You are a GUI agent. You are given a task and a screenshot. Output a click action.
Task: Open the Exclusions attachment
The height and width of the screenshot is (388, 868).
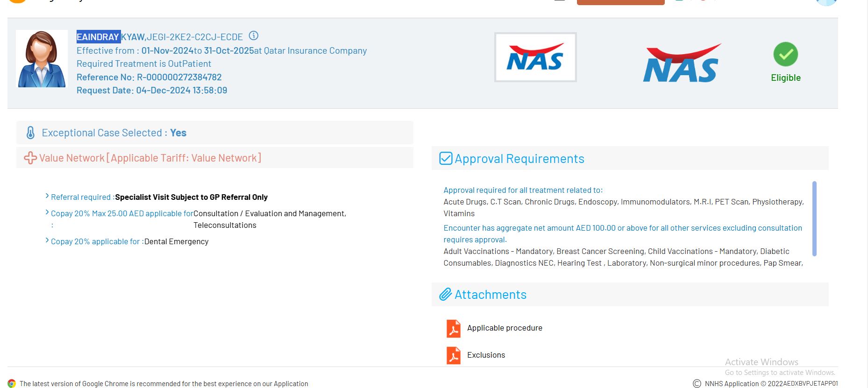click(x=486, y=355)
